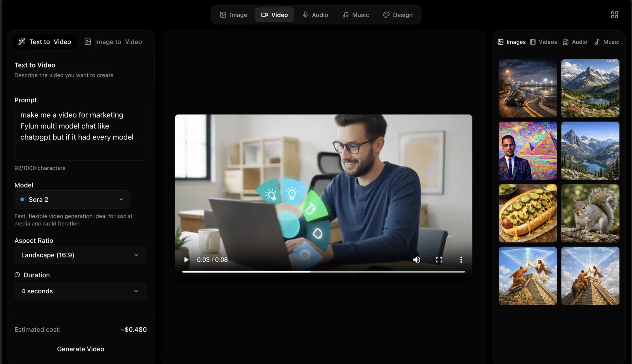632x364 pixels.
Task: Switch to the Audio generation tab
Action: pos(315,15)
